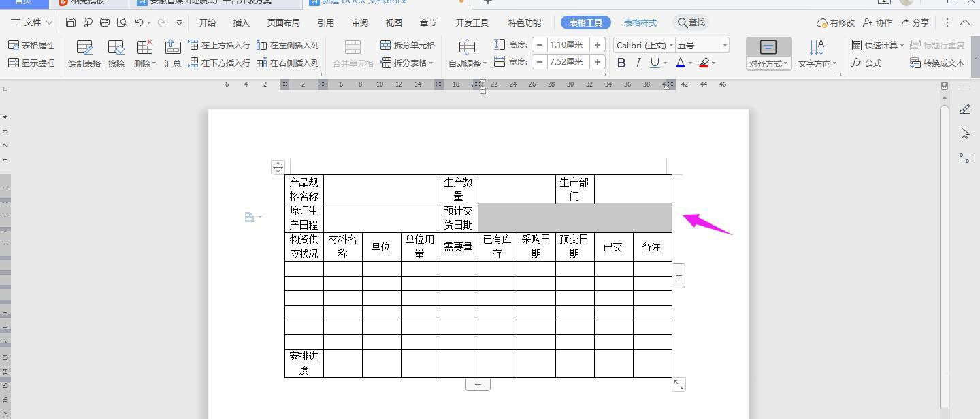Click the height value field 1.10厘米

pyautogui.click(x=568, y=45)
